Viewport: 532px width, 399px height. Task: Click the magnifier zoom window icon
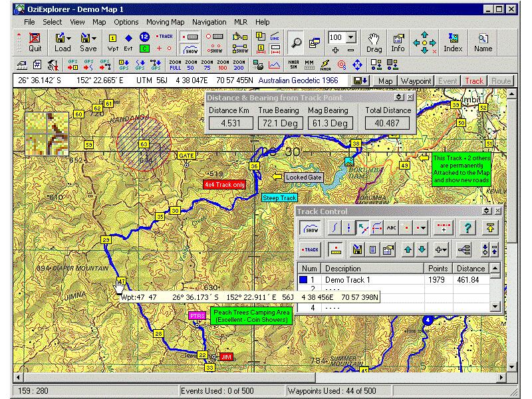(296, 43)
